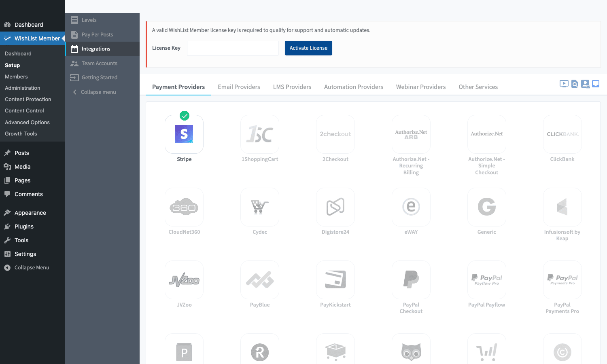Open the WordPress Dashboard menu
This screenshot has width=607, height=364.
(32, 25)
